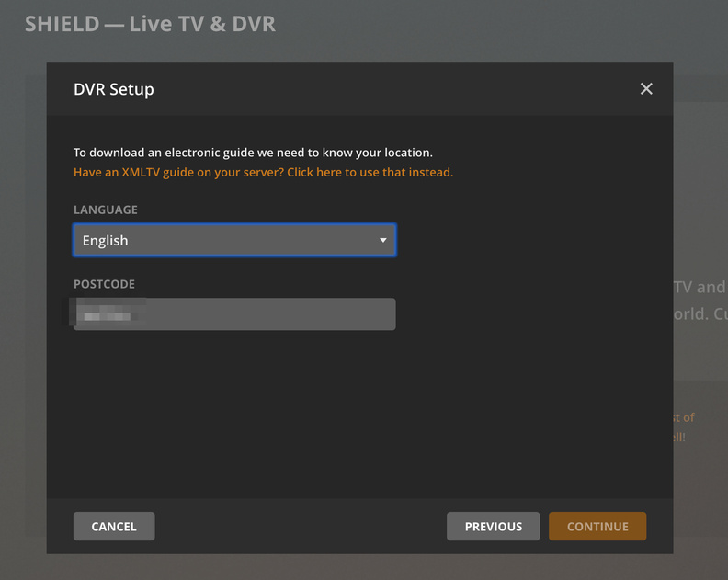
Task: Open the Language dropdown showing English
Action: tap(234, 240)
